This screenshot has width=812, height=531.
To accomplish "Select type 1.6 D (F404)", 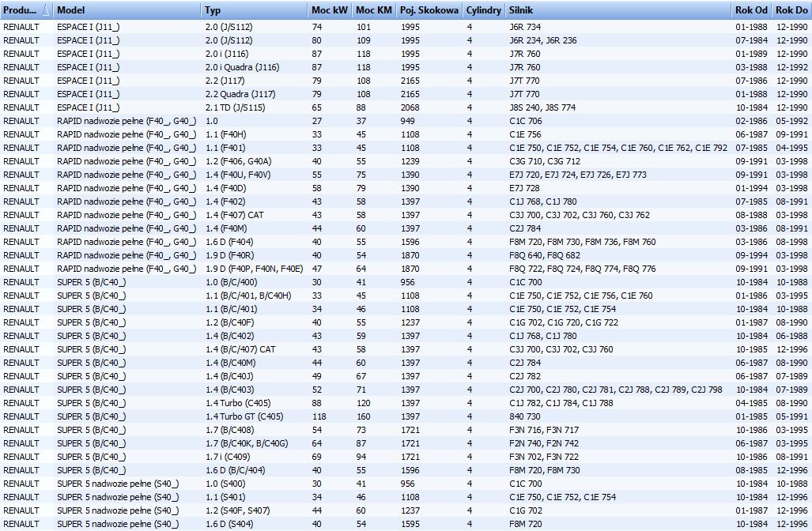I will click(x=228, y=243).
